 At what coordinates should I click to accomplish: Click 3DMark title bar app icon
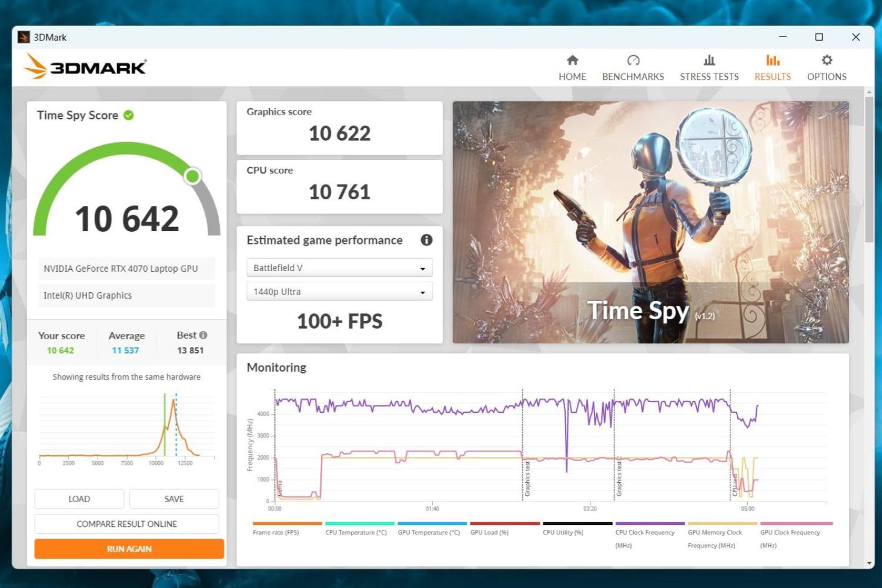[x=24, y=37]
